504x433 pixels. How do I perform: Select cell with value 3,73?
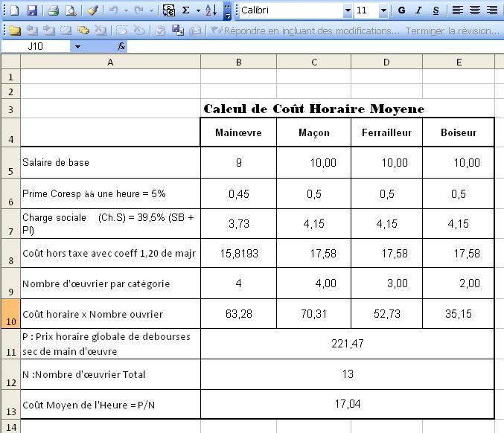click(x=238, y=223)
